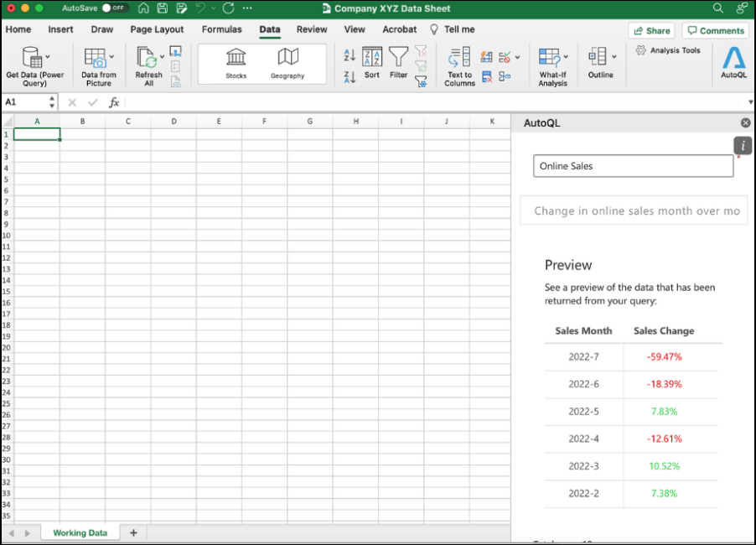The image size is (756, 545).
Task: Open the search magnifier
Action: coord(718,8)
